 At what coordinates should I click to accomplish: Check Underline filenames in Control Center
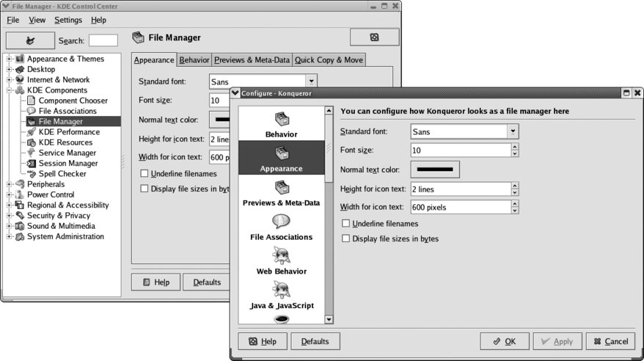pos(144,174)
